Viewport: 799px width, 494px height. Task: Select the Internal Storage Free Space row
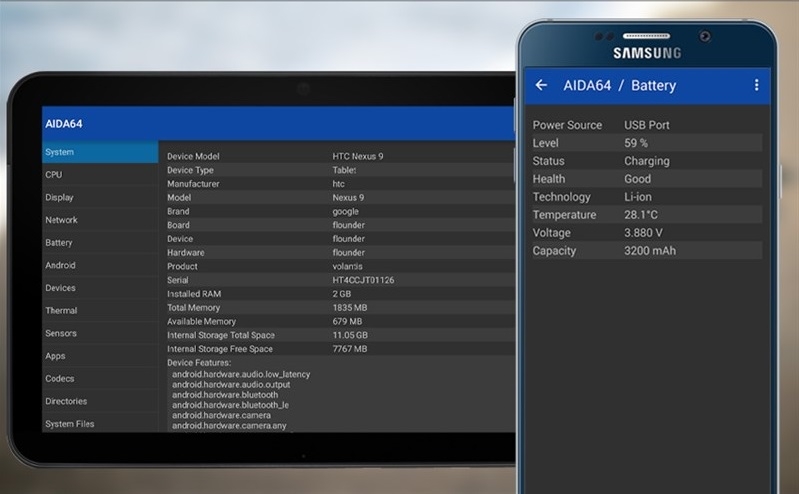(x=340, y=349)
